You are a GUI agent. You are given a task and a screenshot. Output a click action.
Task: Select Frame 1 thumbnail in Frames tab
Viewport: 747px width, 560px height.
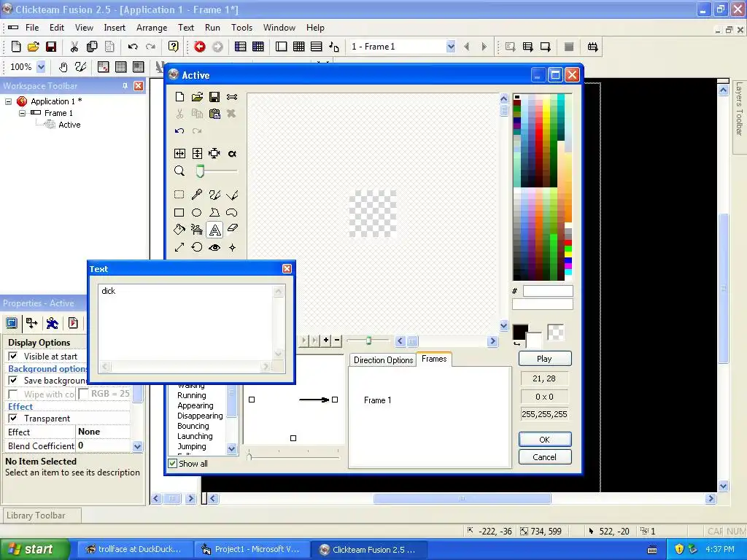tap(377, 400)
